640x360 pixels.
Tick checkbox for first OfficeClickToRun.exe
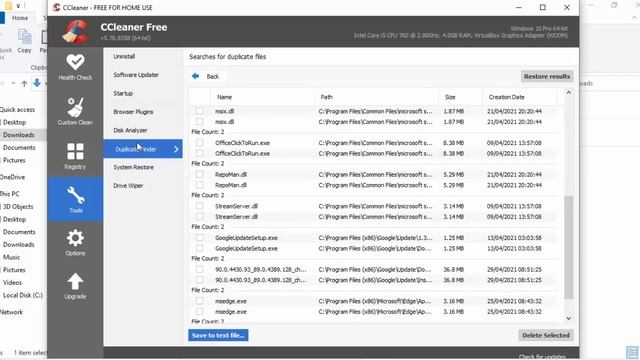tap(199, 143)
